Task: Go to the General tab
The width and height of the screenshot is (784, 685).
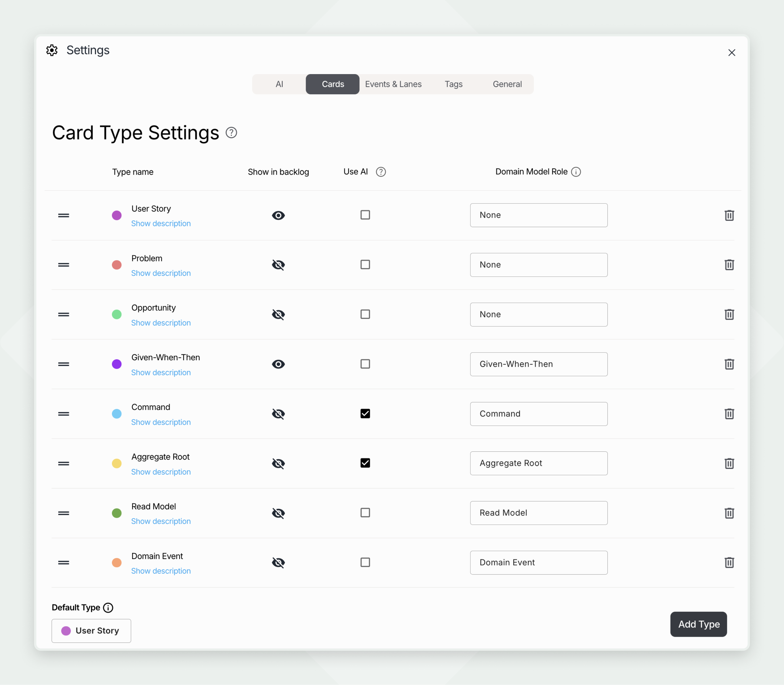Action: pyautogui.click(x=507, y=84)
